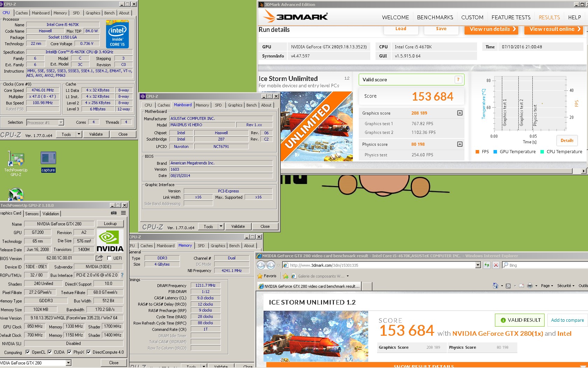Click View run details button
Image resolution: width=588 pixels, height=368 pixels.
point(491,29)
